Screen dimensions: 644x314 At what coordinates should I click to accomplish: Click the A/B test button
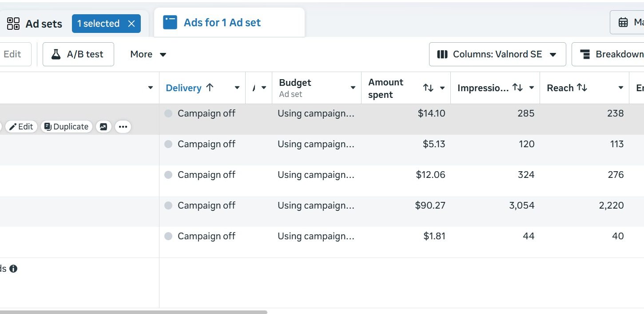(78, 54)
